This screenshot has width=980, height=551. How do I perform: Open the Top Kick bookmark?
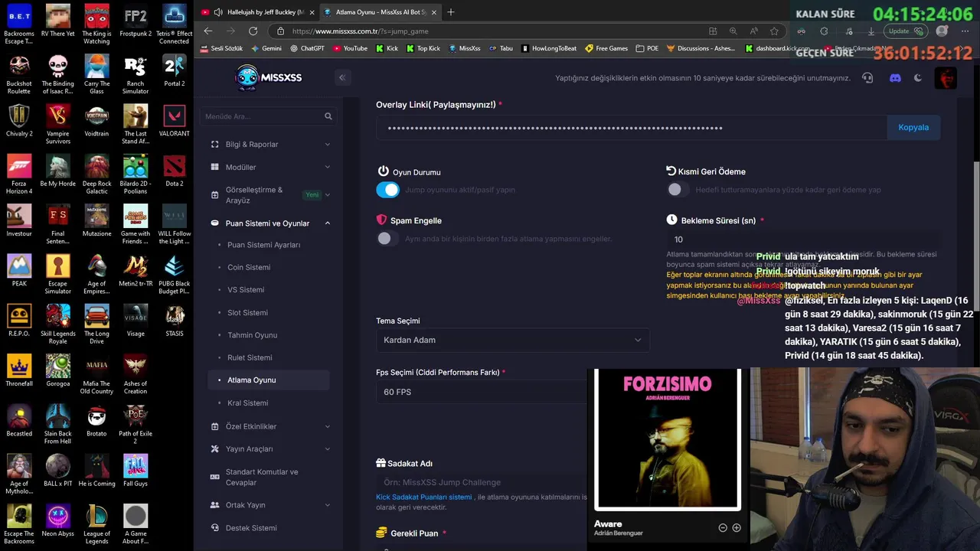coord(423,48)
